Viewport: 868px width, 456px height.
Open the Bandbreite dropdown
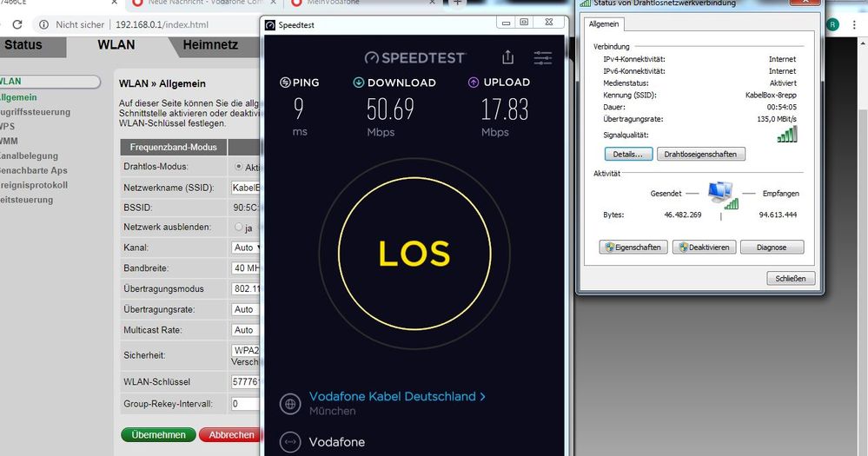pyautogui.click(x=246, y=268)
